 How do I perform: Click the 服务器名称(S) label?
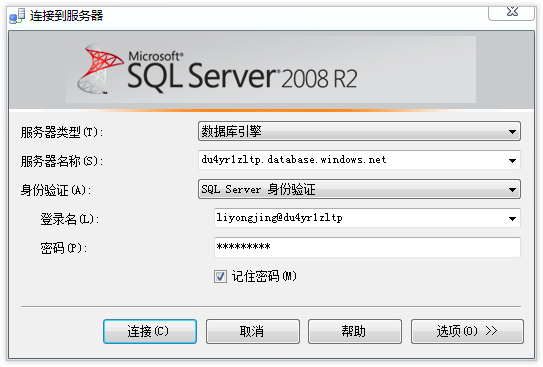coord(62,161)
